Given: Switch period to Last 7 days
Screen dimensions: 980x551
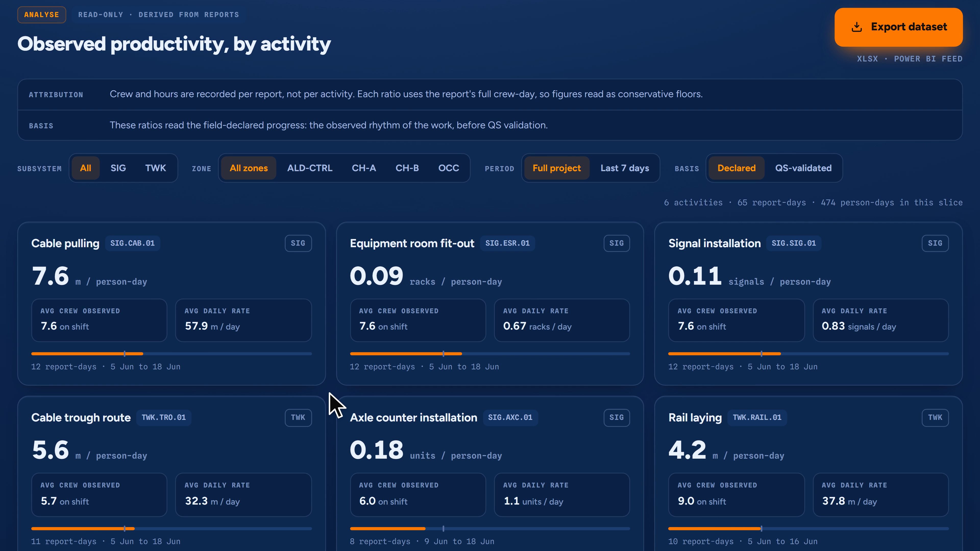Looking at the screenshot, I should [625, 168].
